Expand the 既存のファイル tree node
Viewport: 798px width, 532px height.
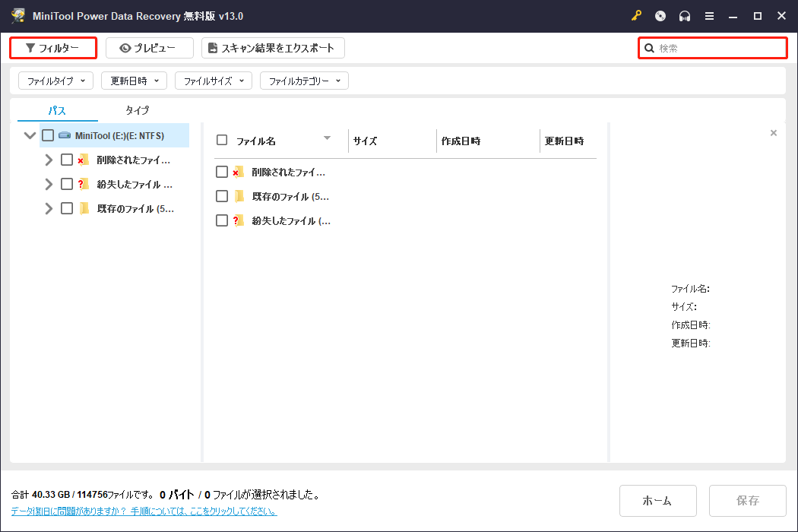(x=49, y=208)
